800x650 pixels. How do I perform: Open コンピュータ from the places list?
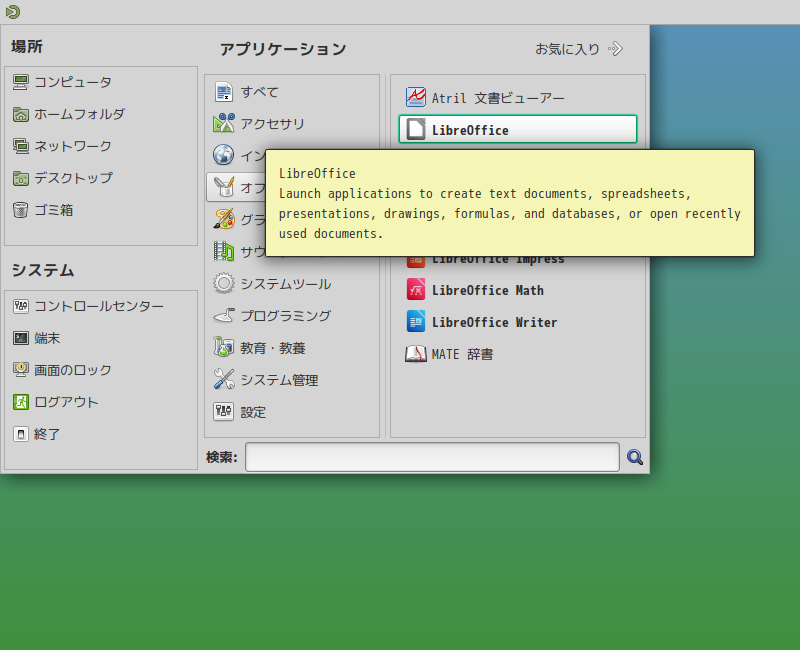tap(62, 82)
